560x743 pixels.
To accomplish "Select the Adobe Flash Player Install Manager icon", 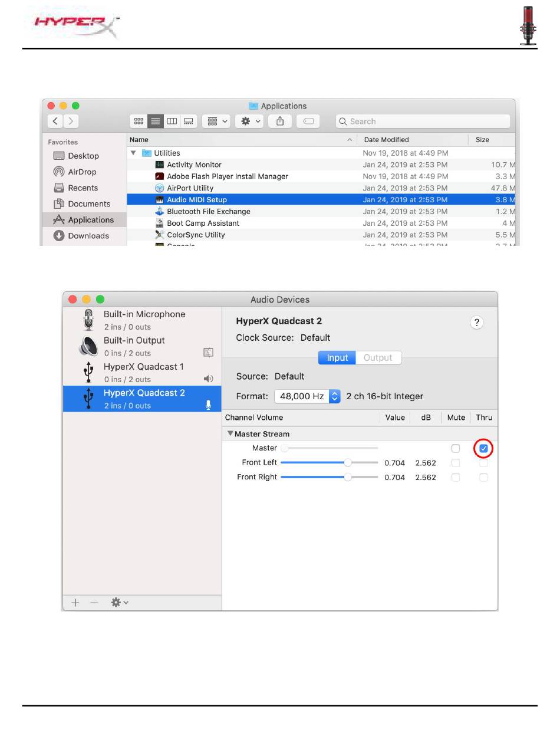I will coord(159,176).
